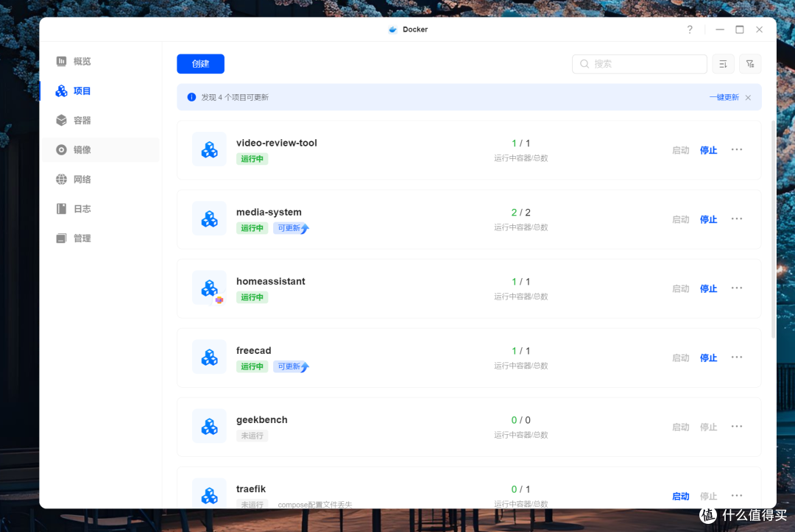
Task: Click the 运行中 status tag of homeassistant
Action: click(252, 297)
